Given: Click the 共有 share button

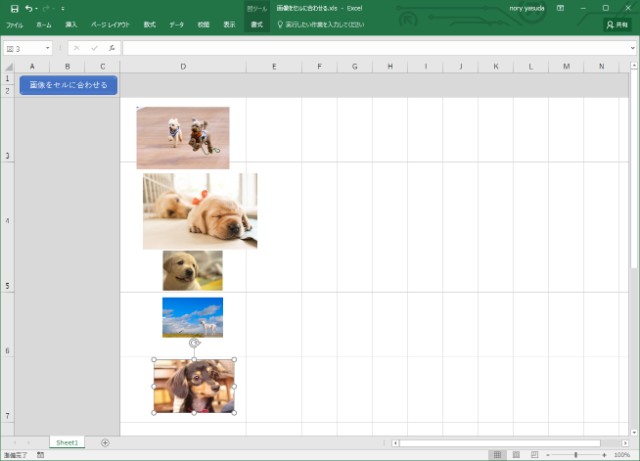Looking at the screenshot, I should click(616, 23).
